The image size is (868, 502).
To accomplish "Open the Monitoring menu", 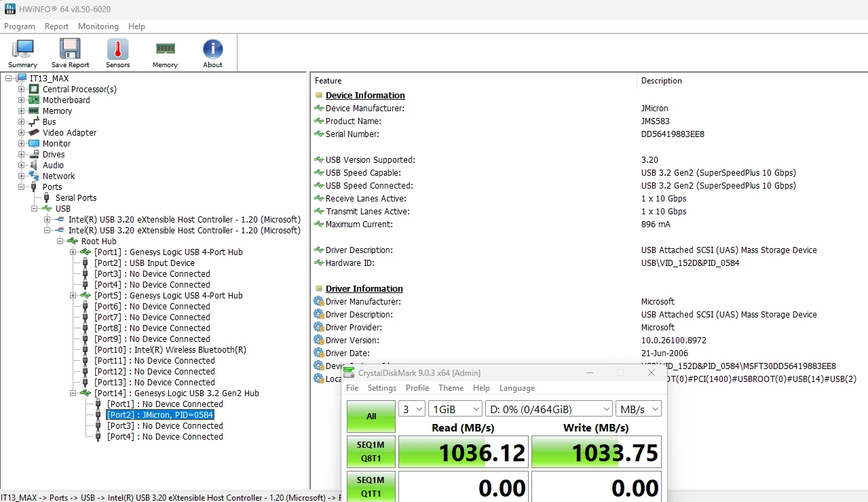I will (x=98, y=26).
